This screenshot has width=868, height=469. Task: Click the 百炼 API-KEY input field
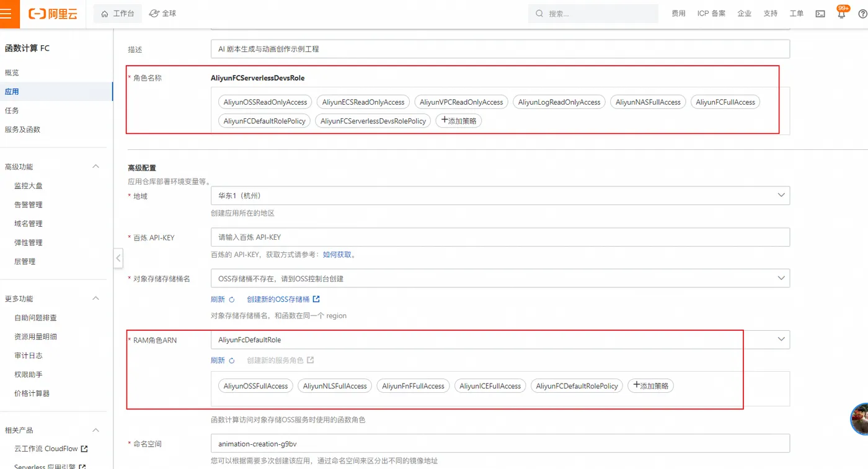[500, 237]
